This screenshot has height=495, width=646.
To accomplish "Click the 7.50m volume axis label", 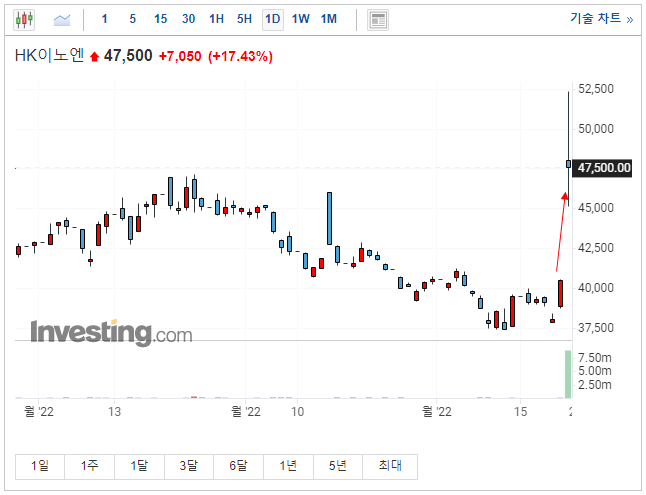I will [x=595, y=357].
